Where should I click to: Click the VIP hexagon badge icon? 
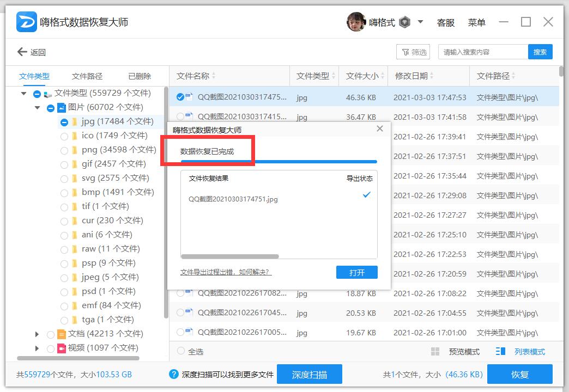point(404,22)
